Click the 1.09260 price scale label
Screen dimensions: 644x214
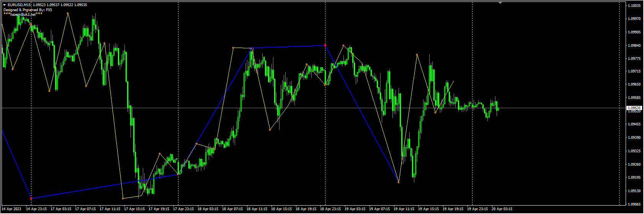(634, 165)
